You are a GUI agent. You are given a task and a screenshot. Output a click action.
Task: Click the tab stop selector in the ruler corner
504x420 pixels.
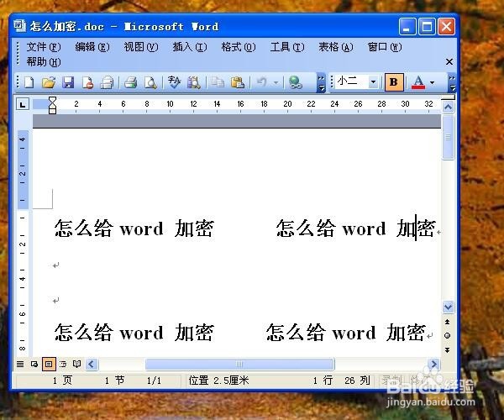23,104
